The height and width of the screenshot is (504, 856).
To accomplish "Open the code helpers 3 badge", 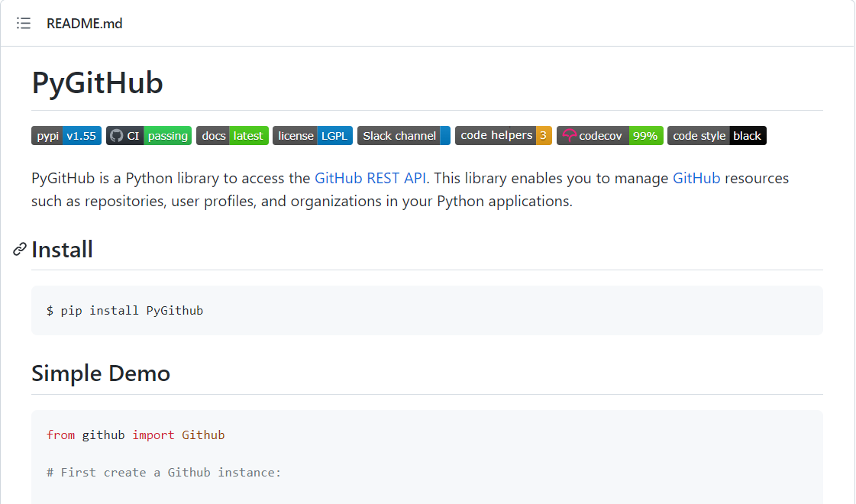I will click(x=503, y=135).
